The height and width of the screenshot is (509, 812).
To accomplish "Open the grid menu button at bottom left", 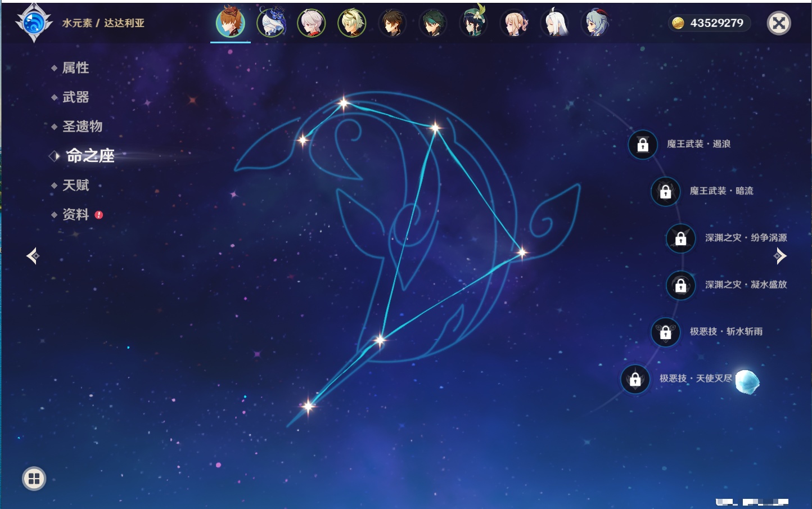I will [x=34, y=479].
